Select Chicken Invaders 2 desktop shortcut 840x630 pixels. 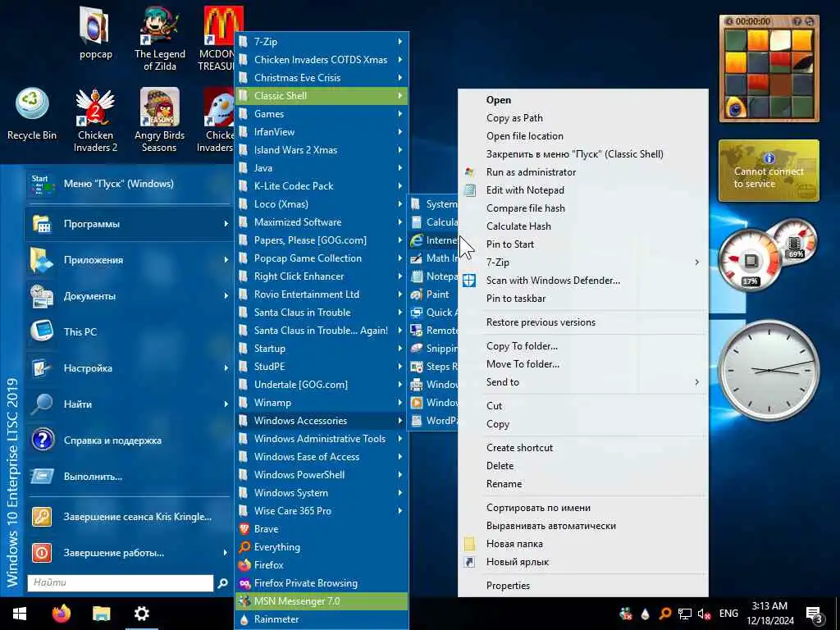click(95, 121)
